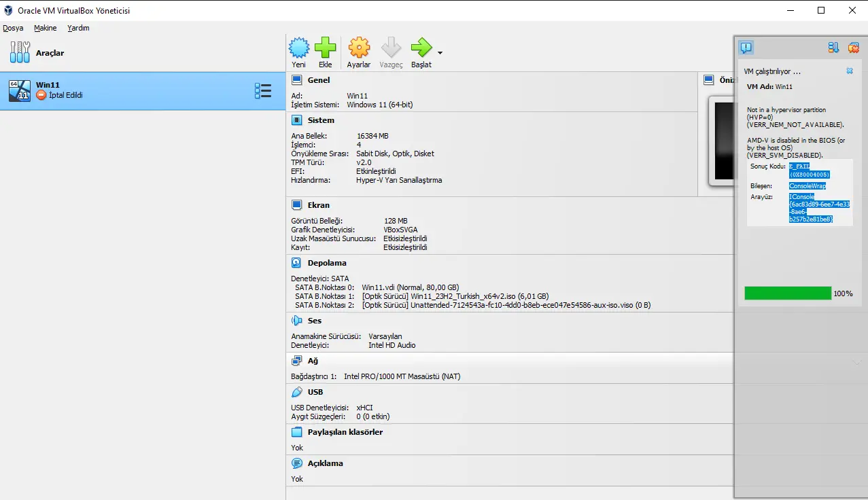Click the notification sort order icon

click(x=833, y=48)
